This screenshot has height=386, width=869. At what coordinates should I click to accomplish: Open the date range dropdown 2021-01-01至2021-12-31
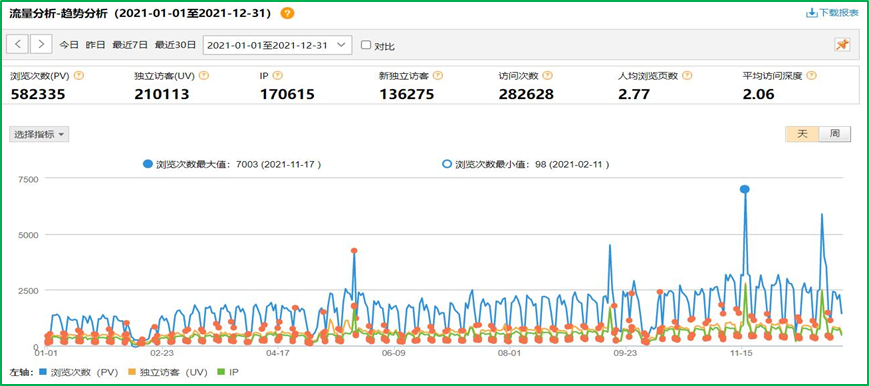[x=278, y=45]
